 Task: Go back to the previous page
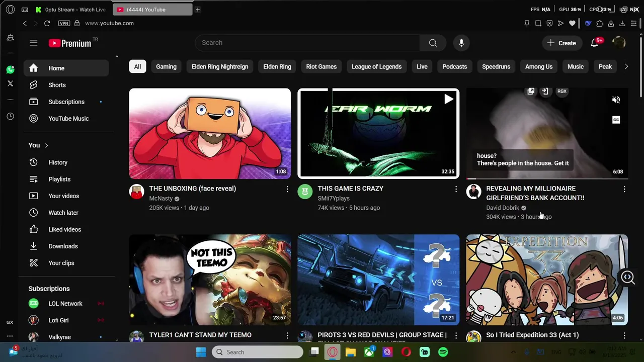[25, 23]
